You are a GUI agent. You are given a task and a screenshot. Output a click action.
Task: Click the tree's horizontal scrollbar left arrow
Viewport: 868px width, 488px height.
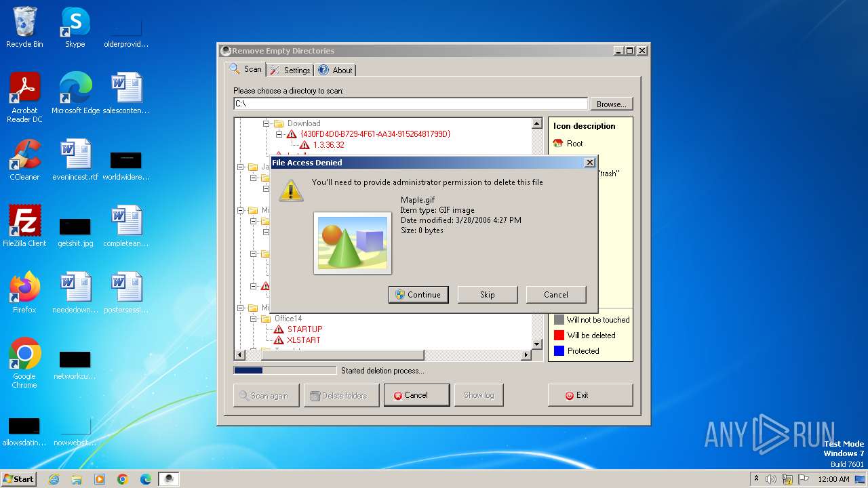(239, 355)
